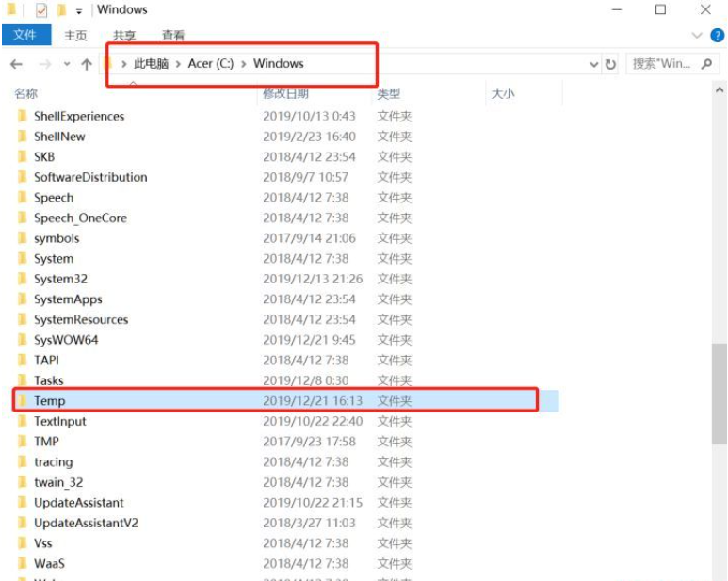Image resolution: width=728 pixels, height=581 pixels.
Task: Click the Back navigation arrow
Action: click(16, 64)
